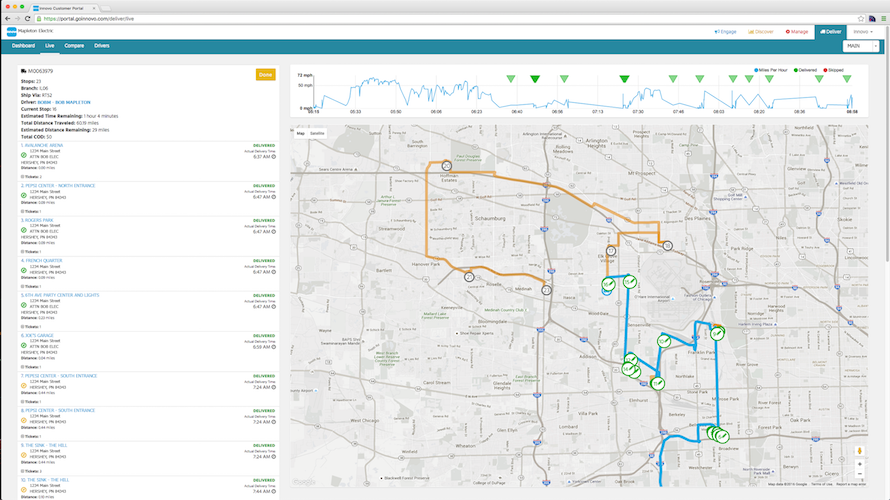Open the MAIN branch dropdown
The height and width of the screenshot is (500, 890).
click(860, 46)
